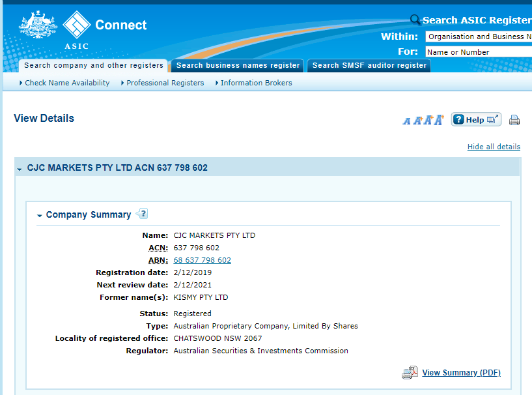Collapse the Company Summary section
The image size is (532, 395).
39,215
